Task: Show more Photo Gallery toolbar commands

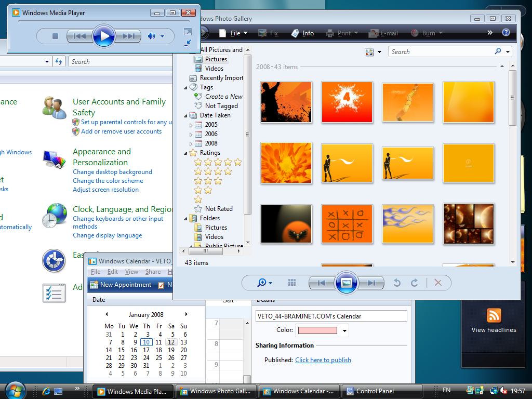Action: pyautogui.click(x=489, y=33)
